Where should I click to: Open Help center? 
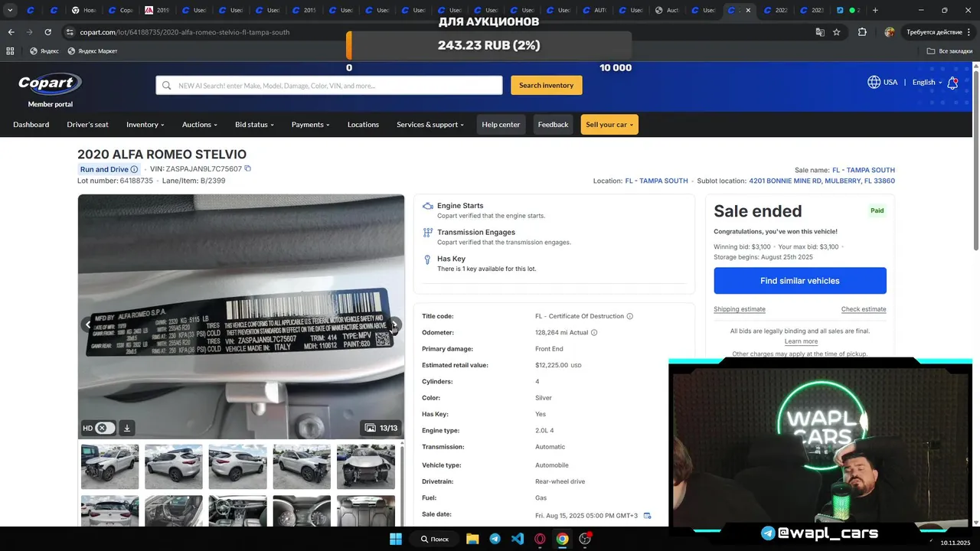point(501,125)
